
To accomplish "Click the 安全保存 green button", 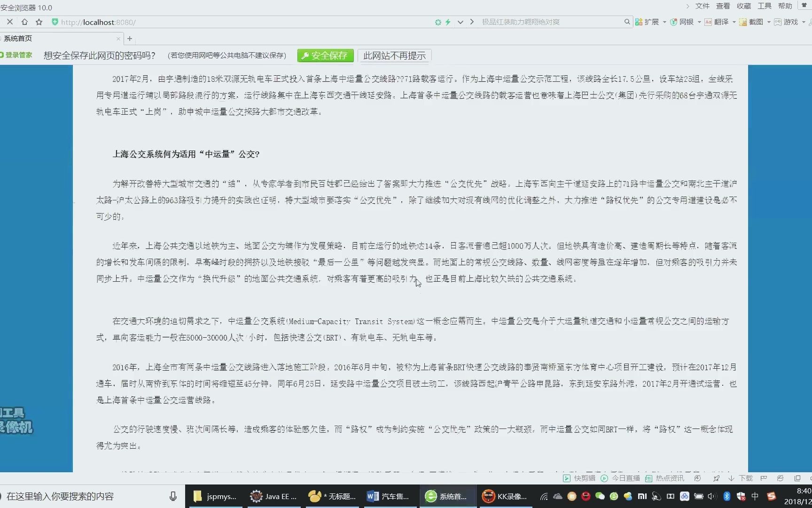I will click(x=325, y=56).
